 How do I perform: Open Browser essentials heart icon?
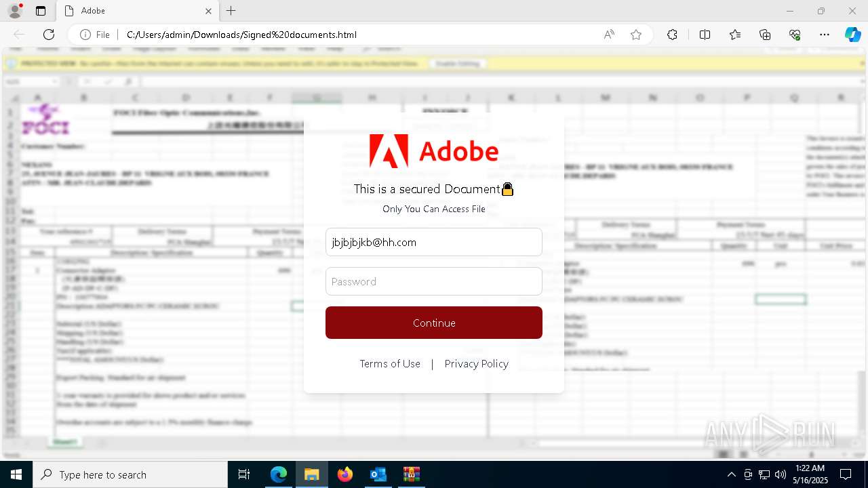[795, 35]
